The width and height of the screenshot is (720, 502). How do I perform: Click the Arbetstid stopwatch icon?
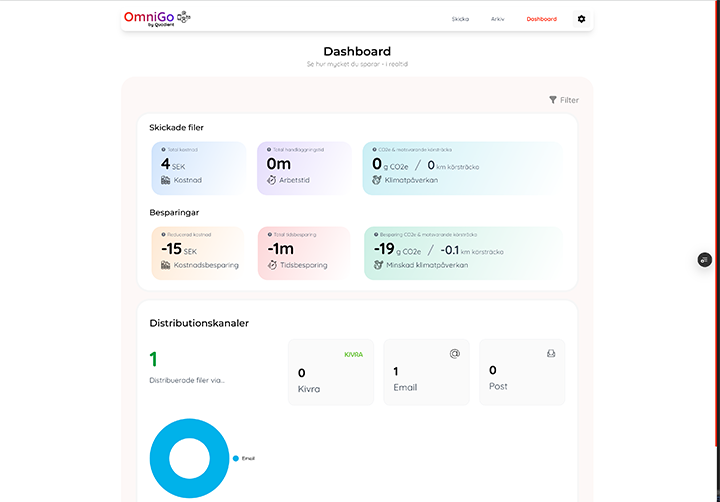click(272, 180)
